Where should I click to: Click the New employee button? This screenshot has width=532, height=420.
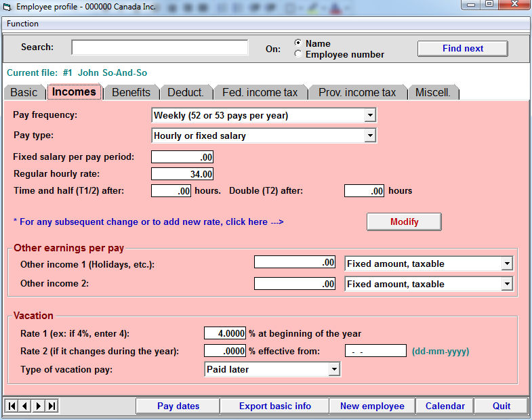pyautogui.click(x=372, y=406)
